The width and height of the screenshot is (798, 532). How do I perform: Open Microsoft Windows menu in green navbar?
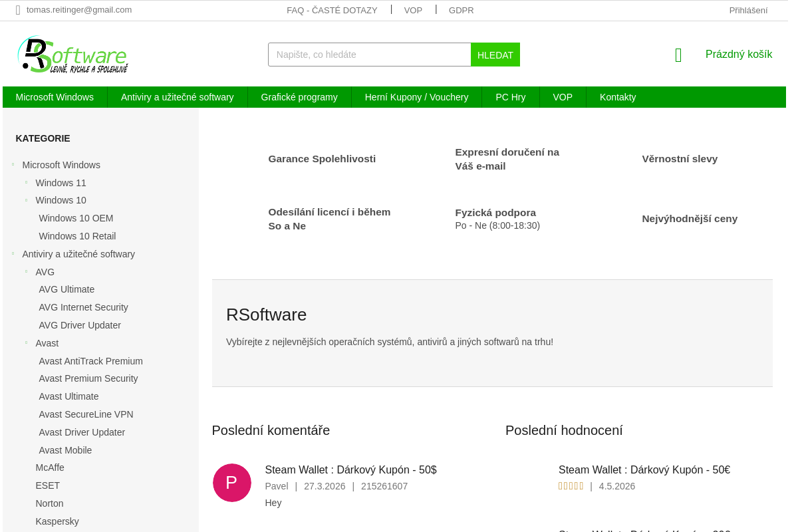tap(55, 97)
